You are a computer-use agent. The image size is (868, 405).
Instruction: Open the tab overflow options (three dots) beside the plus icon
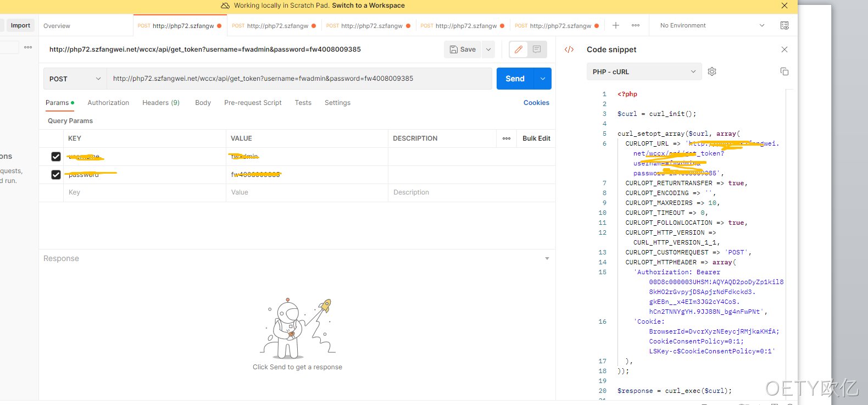click(636, 25)
